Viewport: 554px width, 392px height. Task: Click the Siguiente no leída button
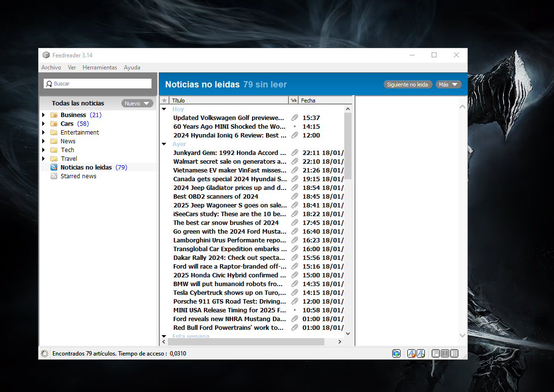pos(407,85)
